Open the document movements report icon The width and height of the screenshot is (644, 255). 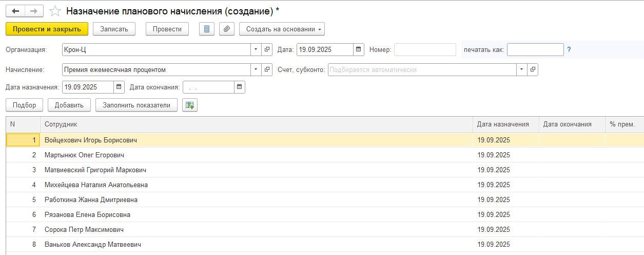[x=207, y=29]
